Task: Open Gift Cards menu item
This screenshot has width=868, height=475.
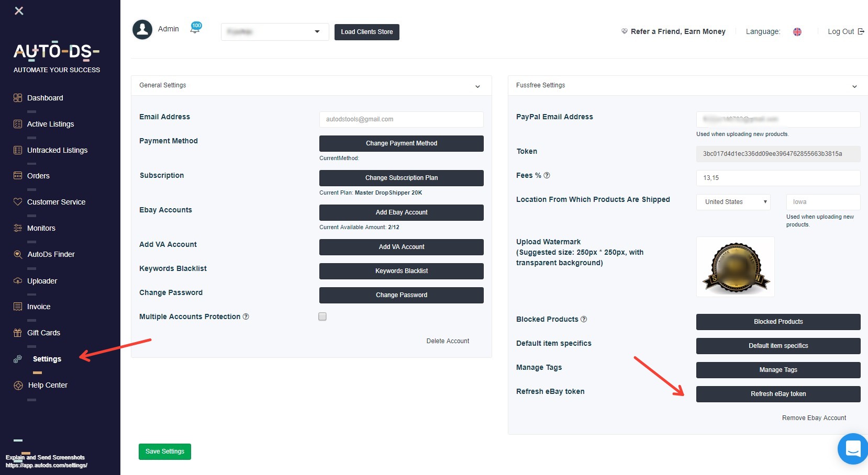Action: click(44, 333)
